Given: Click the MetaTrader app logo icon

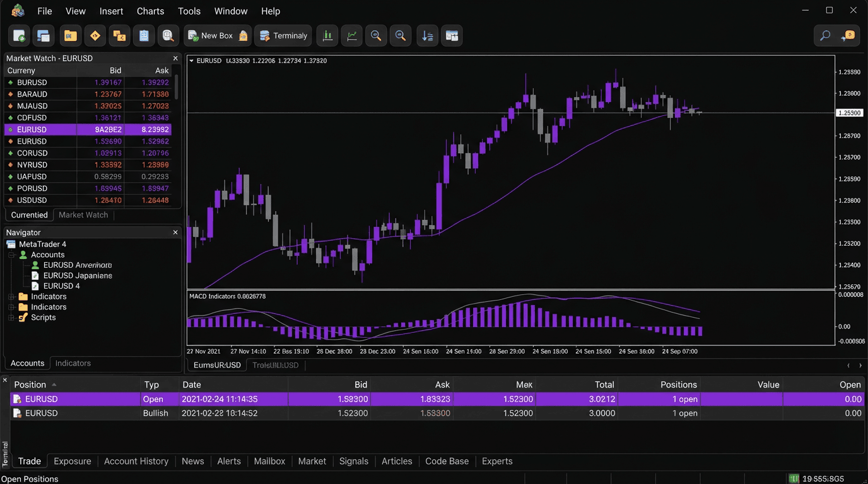Looking at the screenshot, I should click(x=18, y=11).
